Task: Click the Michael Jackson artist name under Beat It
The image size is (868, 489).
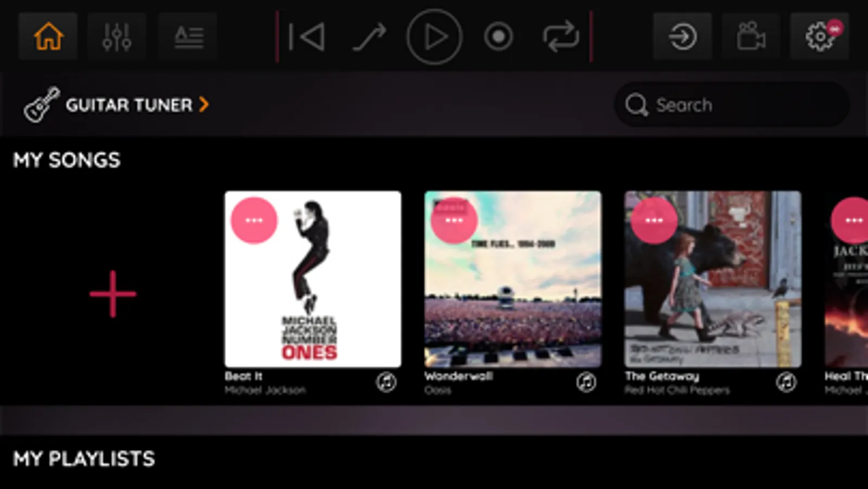Action: pyautogui.click(x=265, y=390)
